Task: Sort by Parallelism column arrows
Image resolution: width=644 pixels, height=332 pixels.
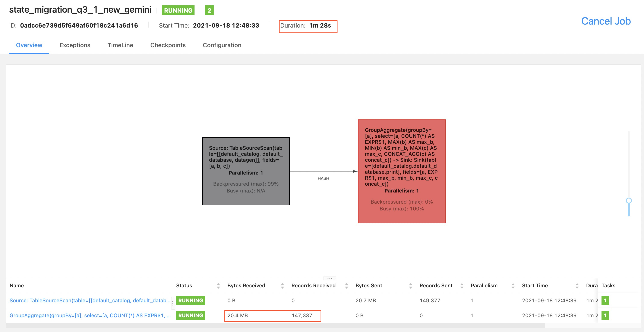Action: click(x=513, y=286)
